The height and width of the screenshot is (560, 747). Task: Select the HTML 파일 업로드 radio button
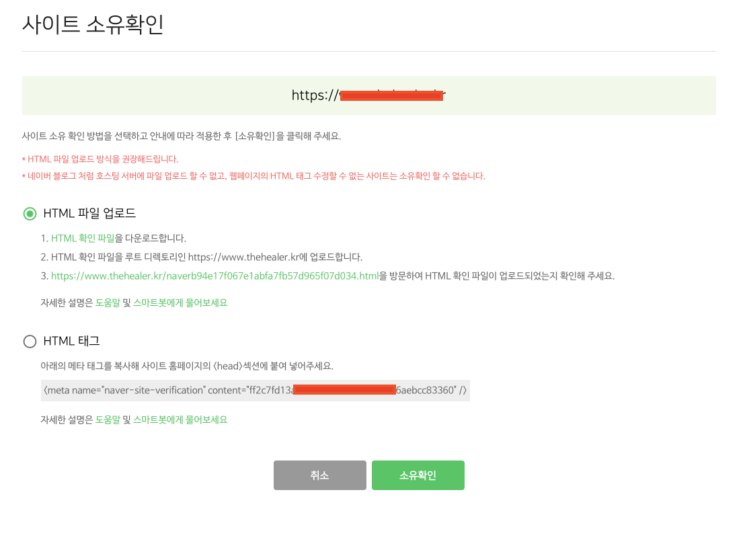tap(30, 214)
